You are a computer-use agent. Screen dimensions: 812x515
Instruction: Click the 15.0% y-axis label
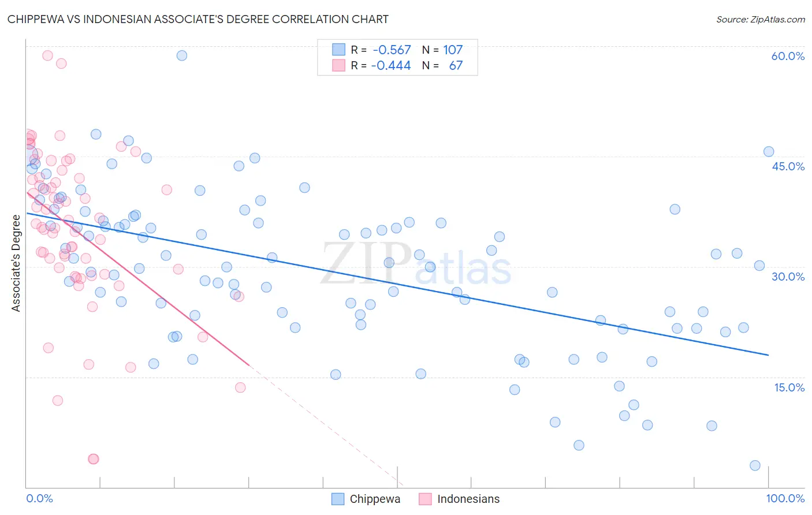click(789, 387)
